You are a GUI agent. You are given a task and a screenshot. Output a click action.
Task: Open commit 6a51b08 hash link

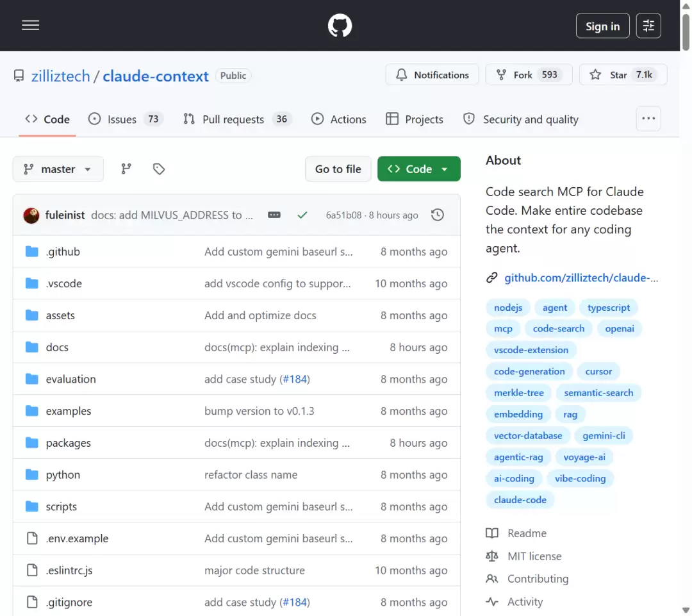tap(343, 215)
